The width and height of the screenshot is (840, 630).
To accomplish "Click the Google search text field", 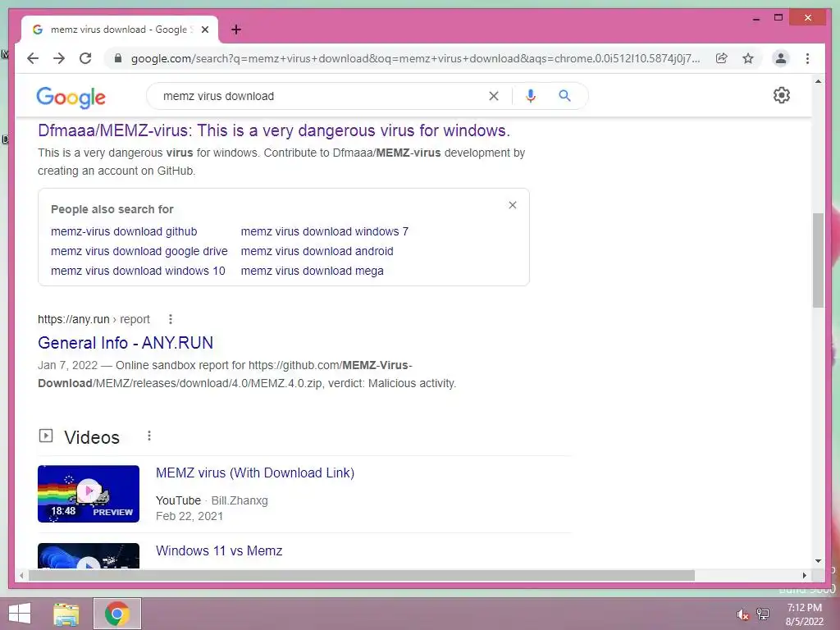I will point(322,96).
